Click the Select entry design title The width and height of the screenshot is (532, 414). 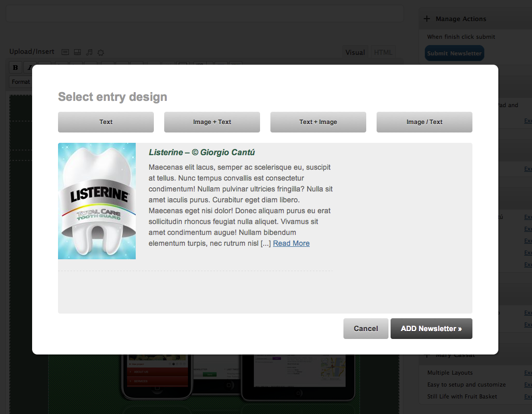point(112,97)
